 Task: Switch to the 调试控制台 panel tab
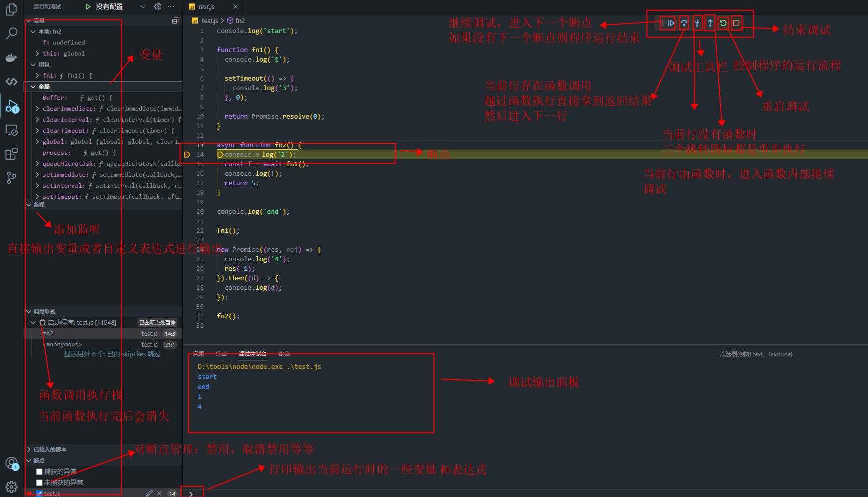click(252, 354)
